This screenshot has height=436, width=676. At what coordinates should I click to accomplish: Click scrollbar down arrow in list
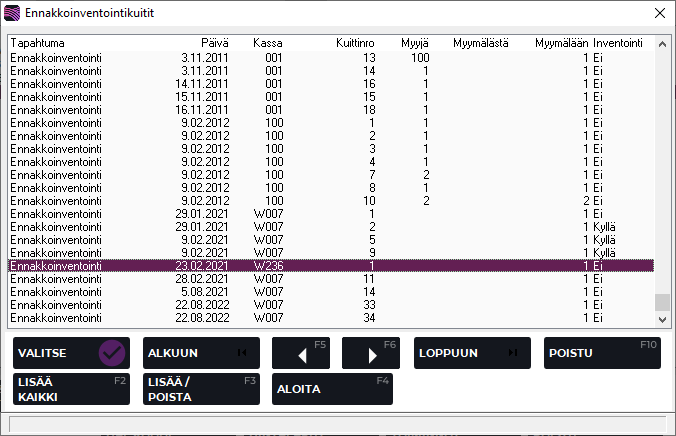(662, 318)
